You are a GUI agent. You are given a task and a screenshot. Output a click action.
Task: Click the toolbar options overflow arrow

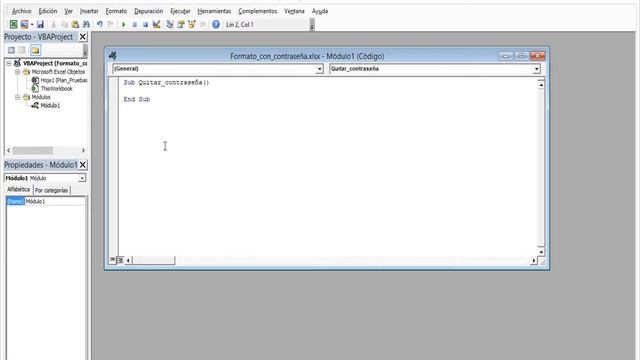312,25
